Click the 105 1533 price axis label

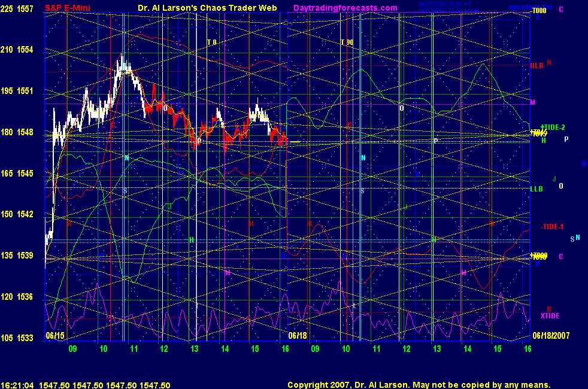point(17,338)
